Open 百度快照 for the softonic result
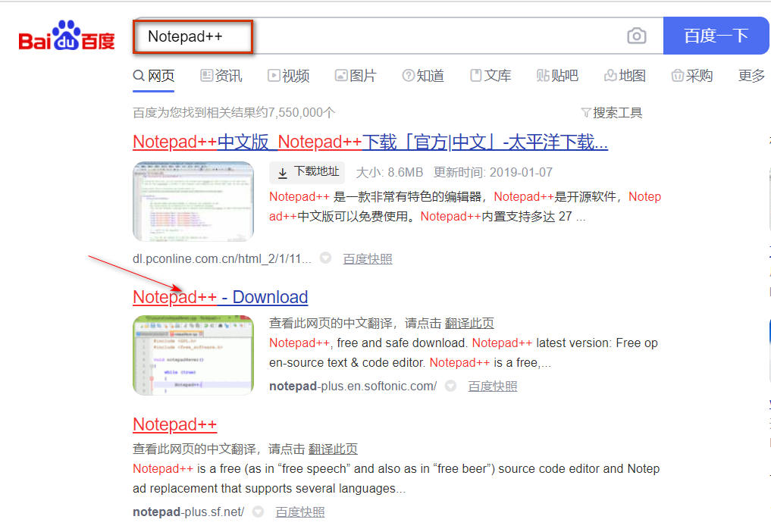The height and width of the screenshot is (532, 771). pyautogui.click(x=492, y=386)
